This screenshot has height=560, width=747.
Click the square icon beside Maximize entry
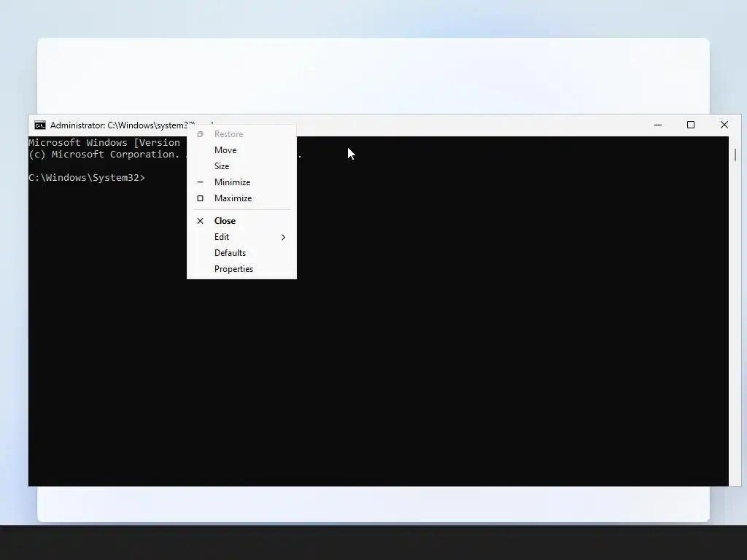(200, 198)
